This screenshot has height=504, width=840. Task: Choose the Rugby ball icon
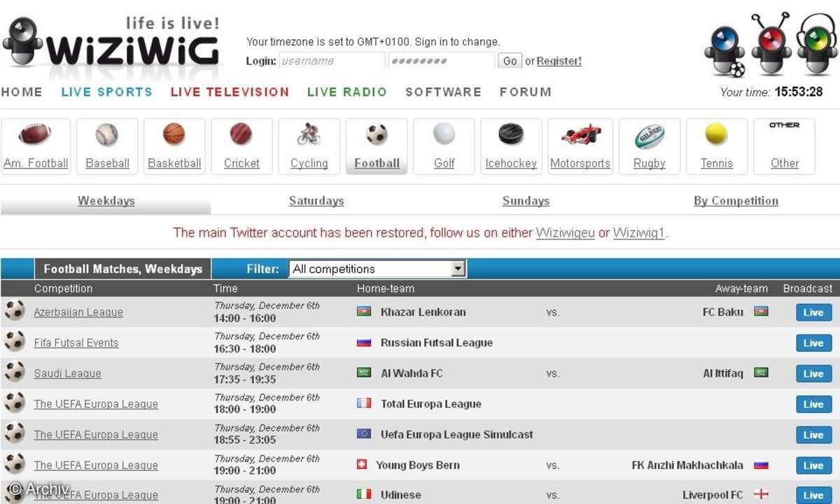click(649, 136)
